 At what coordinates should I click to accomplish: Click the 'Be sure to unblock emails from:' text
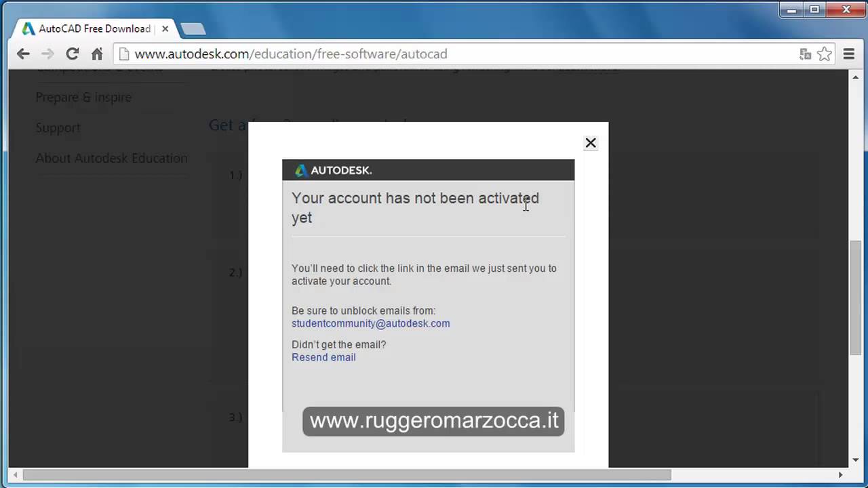tap(363, 310)
